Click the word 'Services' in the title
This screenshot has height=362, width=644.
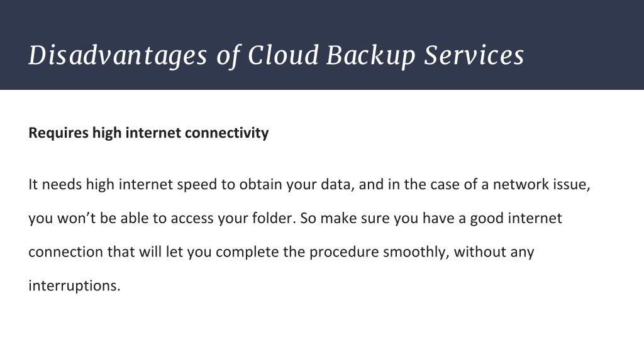point(474,55)
